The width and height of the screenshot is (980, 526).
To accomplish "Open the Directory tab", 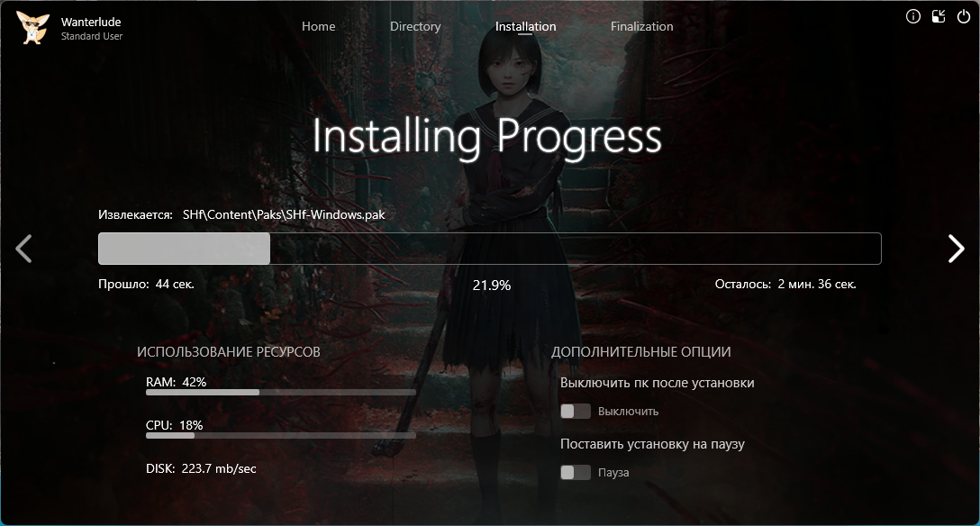I will point(415,27).
